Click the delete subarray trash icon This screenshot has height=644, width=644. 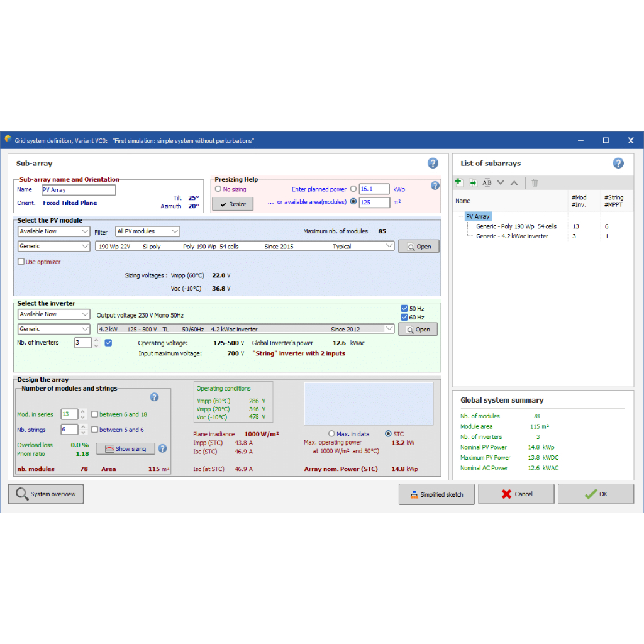535,182
